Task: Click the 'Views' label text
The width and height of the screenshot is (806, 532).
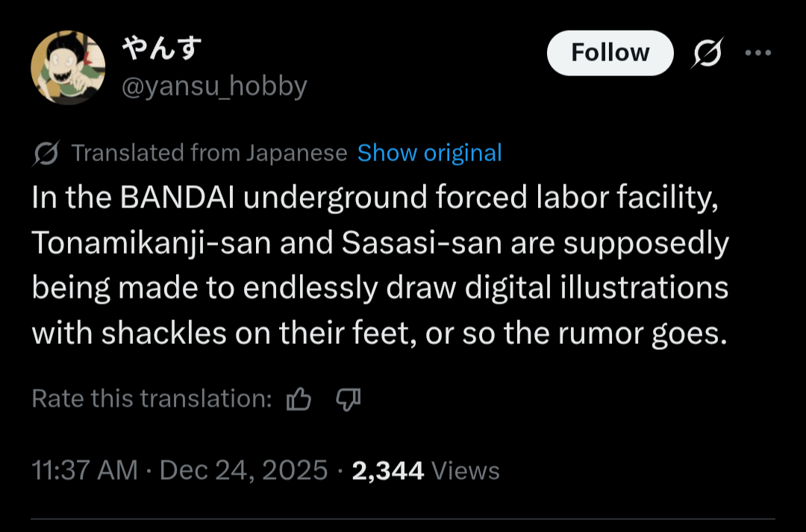Action: tap(466, 470)
